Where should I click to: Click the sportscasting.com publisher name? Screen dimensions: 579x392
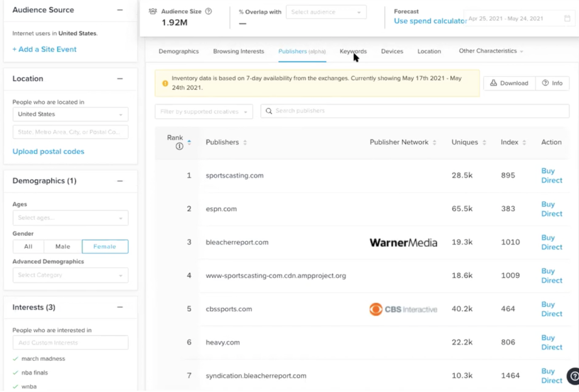235,176
